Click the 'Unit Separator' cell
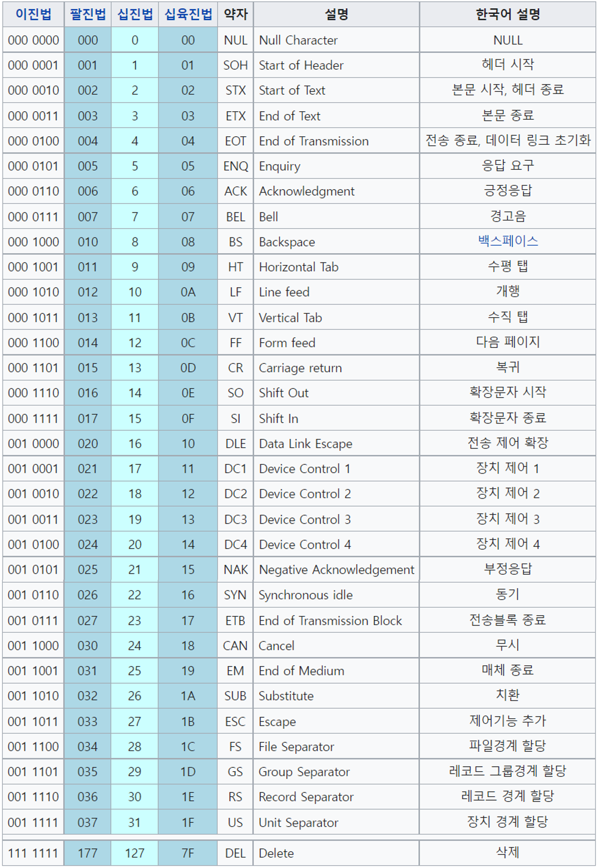The width and height of the screenshot is (599, 868). pos(336,822)
